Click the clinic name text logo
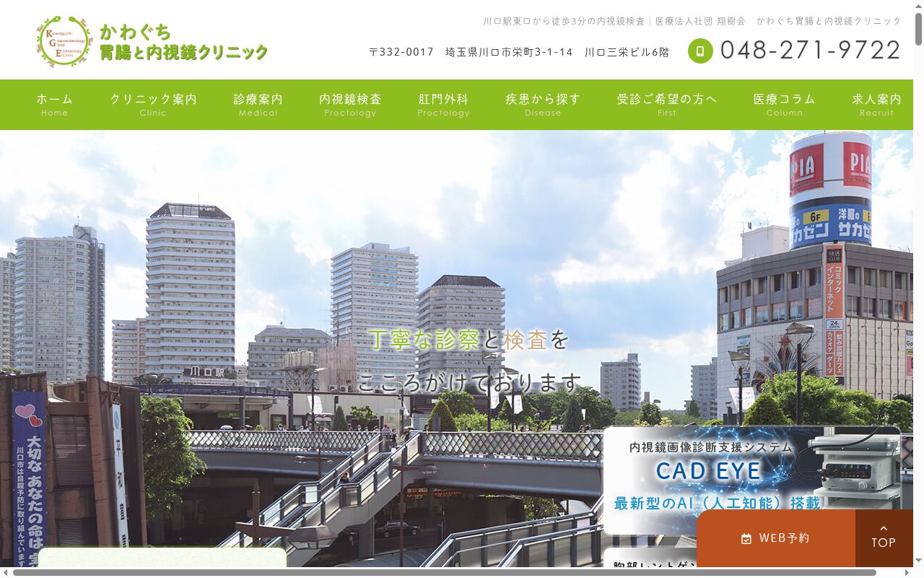 click(183, 42)
